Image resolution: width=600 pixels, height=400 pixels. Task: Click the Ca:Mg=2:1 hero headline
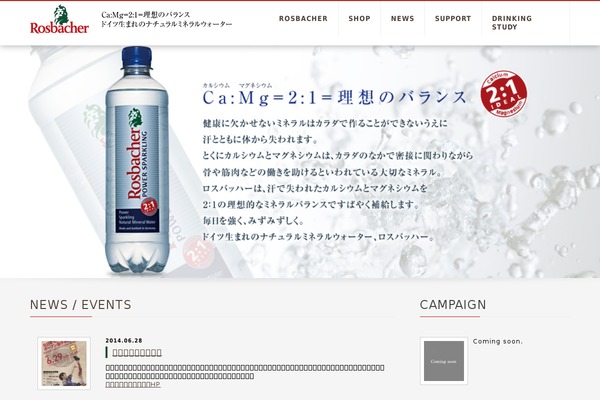335,97
